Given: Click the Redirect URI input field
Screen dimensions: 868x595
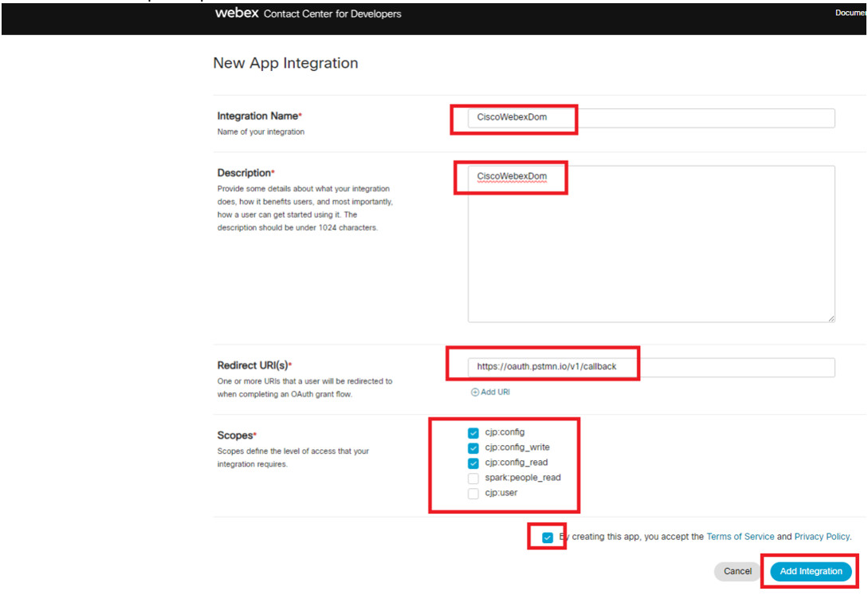Looking at the screenshot, I should coord(651,368).
